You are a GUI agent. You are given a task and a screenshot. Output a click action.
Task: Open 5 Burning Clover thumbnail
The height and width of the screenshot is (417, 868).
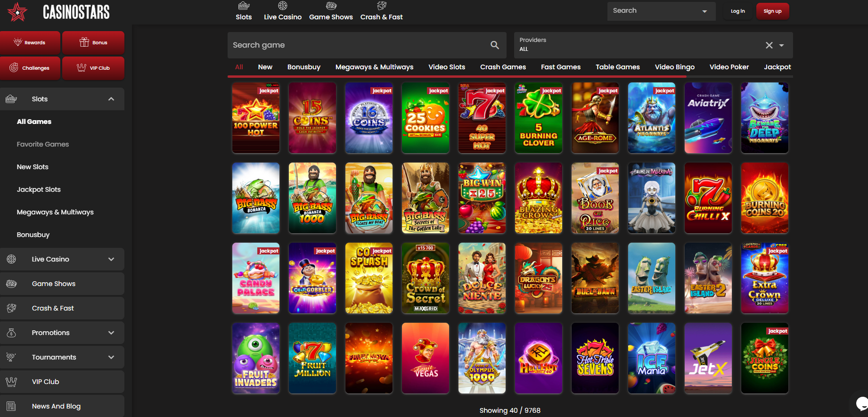tap(539, 118)
